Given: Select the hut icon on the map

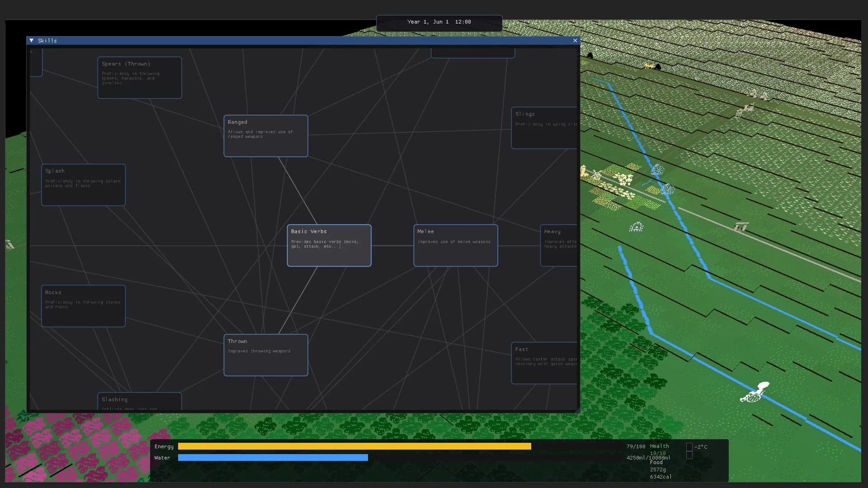Looking at the screenshot, I should 636,227.
